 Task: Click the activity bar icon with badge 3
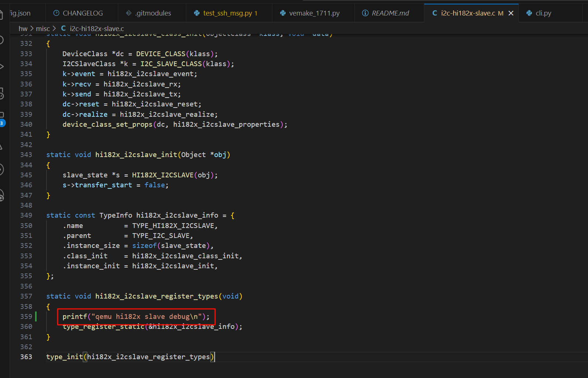[2, 118]
